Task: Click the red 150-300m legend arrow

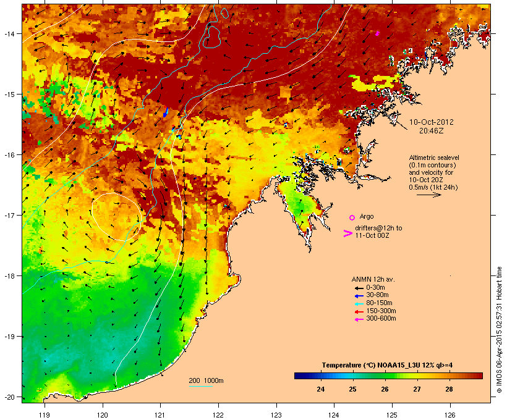Action: (x=359, y=311)
